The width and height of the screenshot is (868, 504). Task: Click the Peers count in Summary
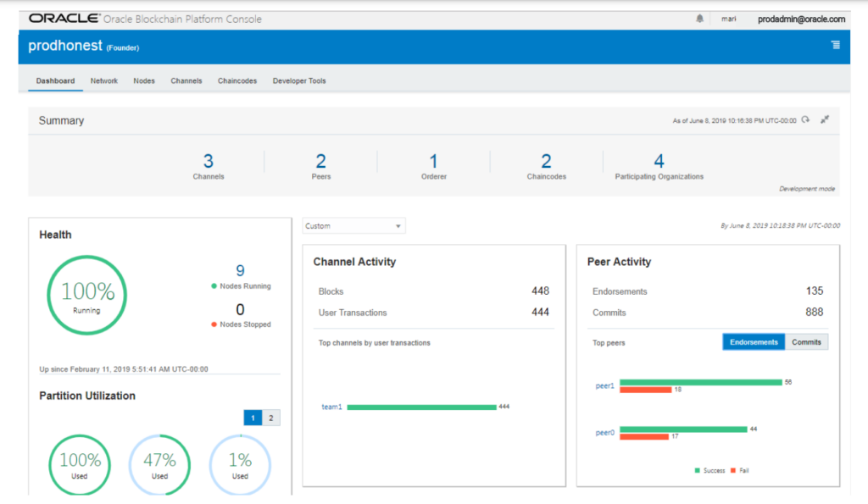[x=320, y=161]
